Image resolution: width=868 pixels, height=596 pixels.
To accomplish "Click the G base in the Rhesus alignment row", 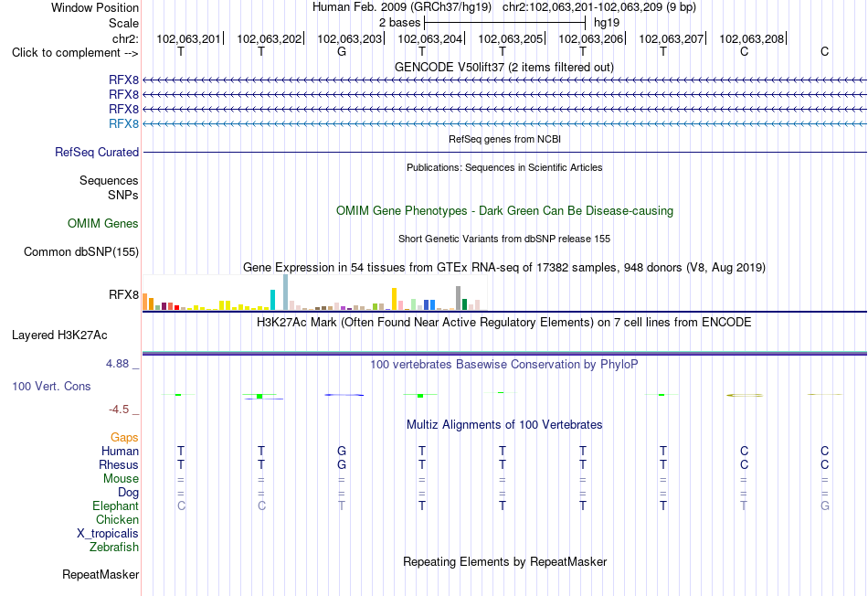I will tap(342, 464).
